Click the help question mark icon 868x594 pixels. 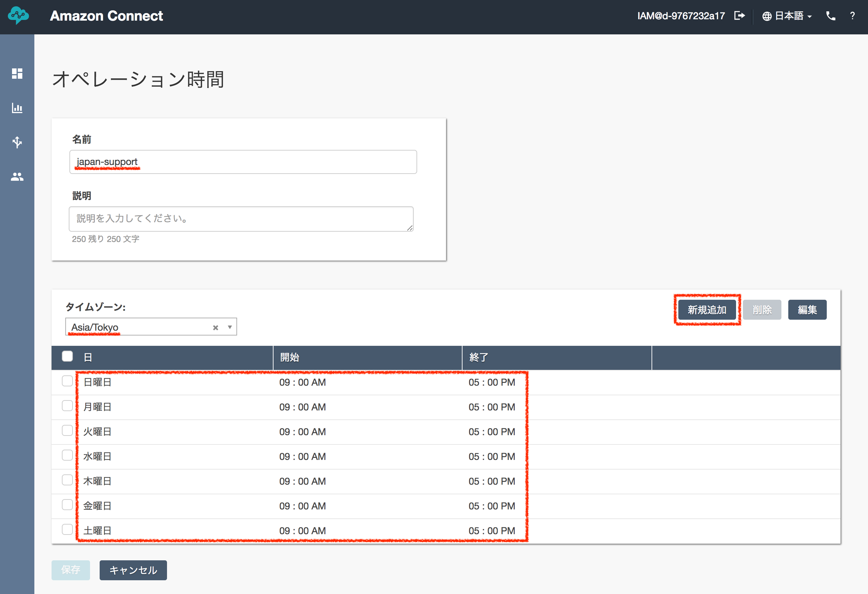pos(853,16)
